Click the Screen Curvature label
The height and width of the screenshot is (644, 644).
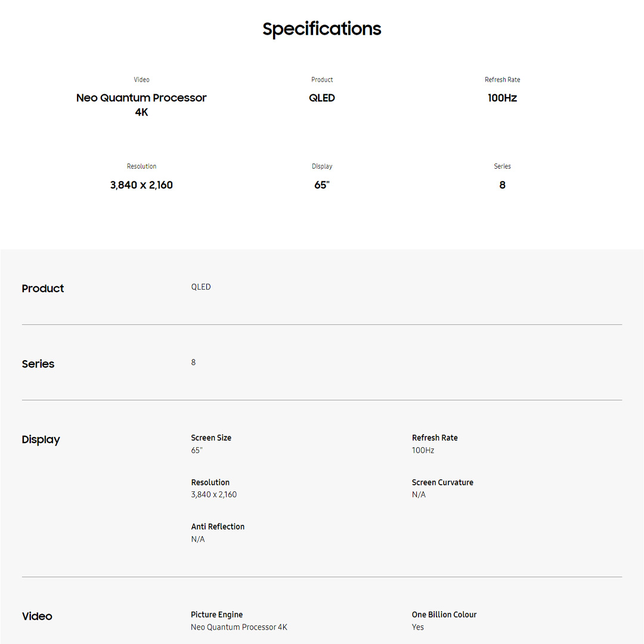coord(442,482)
